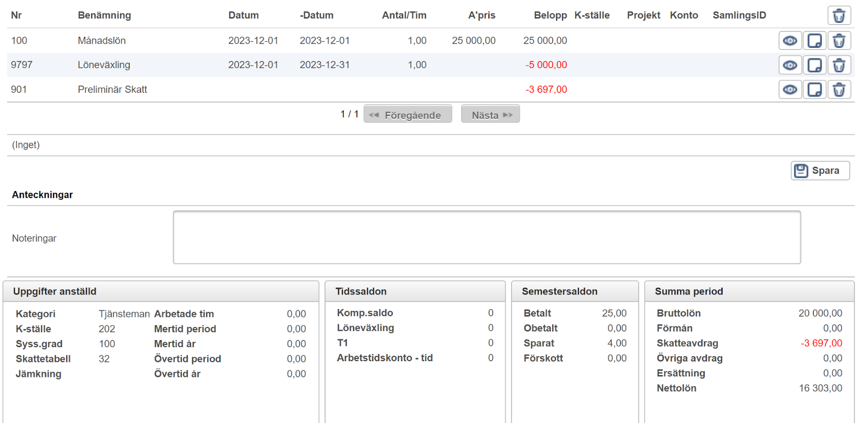This screenshot has width=868, height=423.
Task: Open the note icon for Månadslön row
Action: pyautogui.click(x=814, y=41)
